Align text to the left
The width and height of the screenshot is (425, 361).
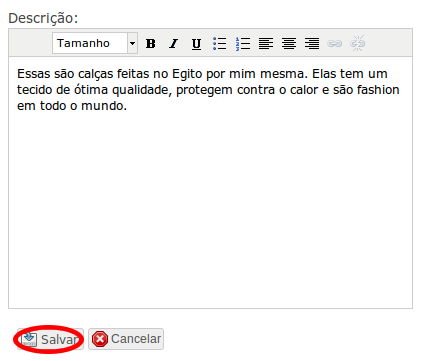tap(266, 43)
